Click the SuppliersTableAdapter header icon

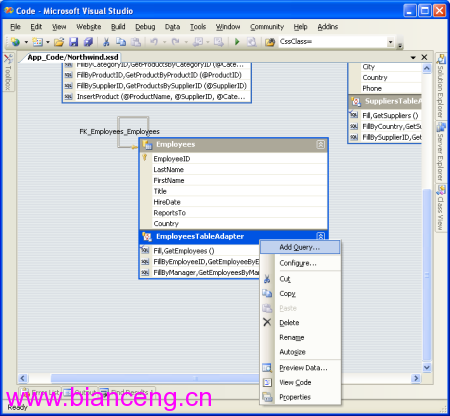coord(356,101)
